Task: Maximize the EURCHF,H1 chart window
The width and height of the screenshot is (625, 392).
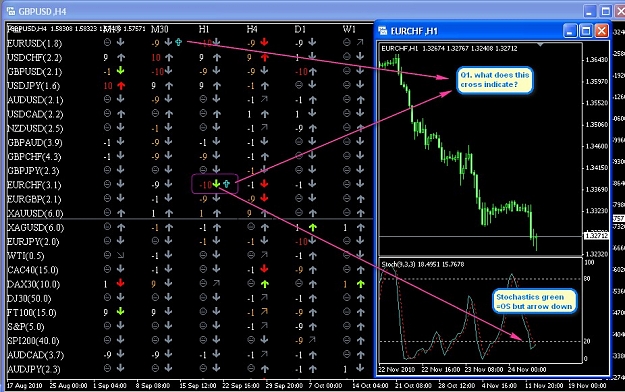Action: (x=586, y=31)
